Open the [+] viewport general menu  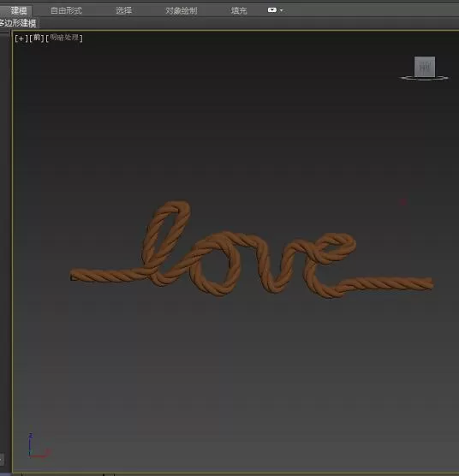point(21,39)
